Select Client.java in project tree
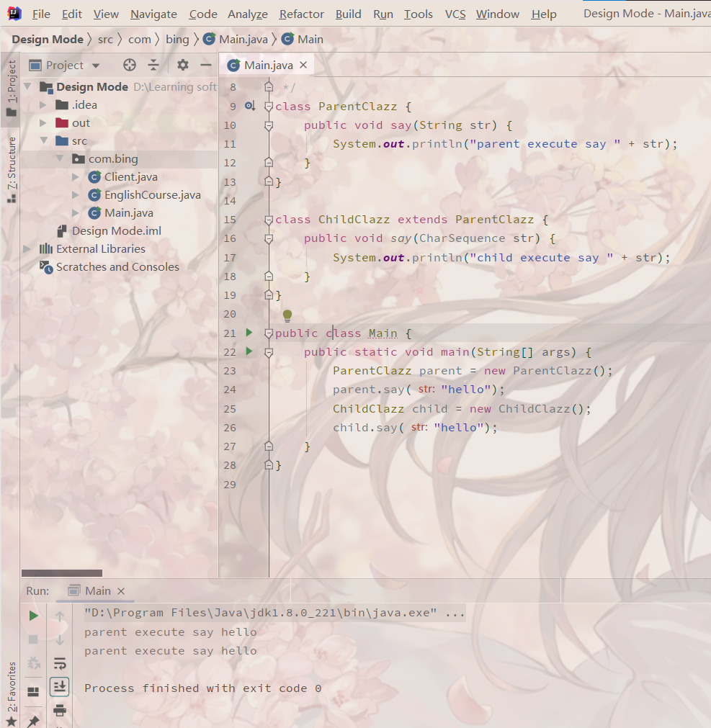 pyautogui.click(x=131, y=177)
